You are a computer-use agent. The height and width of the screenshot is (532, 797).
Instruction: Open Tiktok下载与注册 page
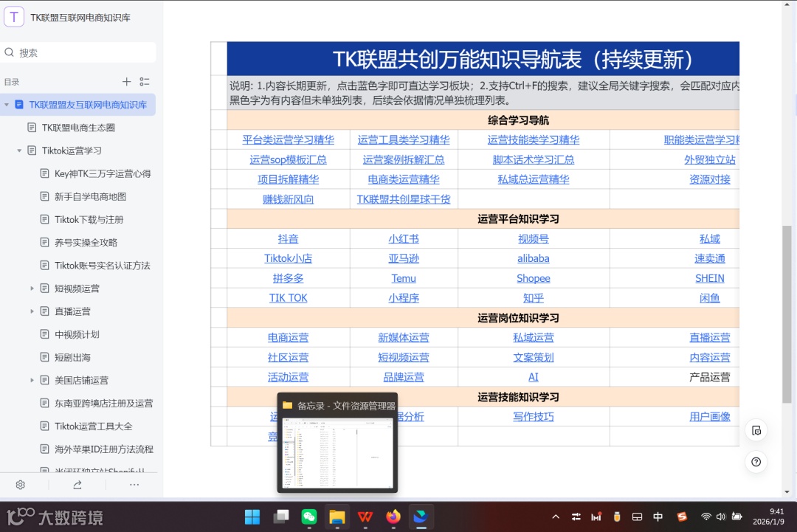coord(89,219)
